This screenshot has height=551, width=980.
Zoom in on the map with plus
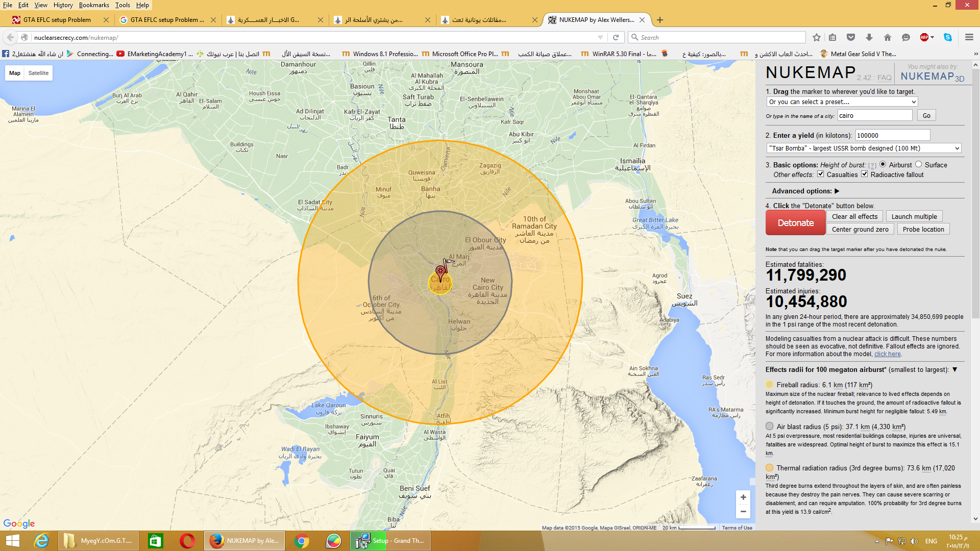coord(743,497)
